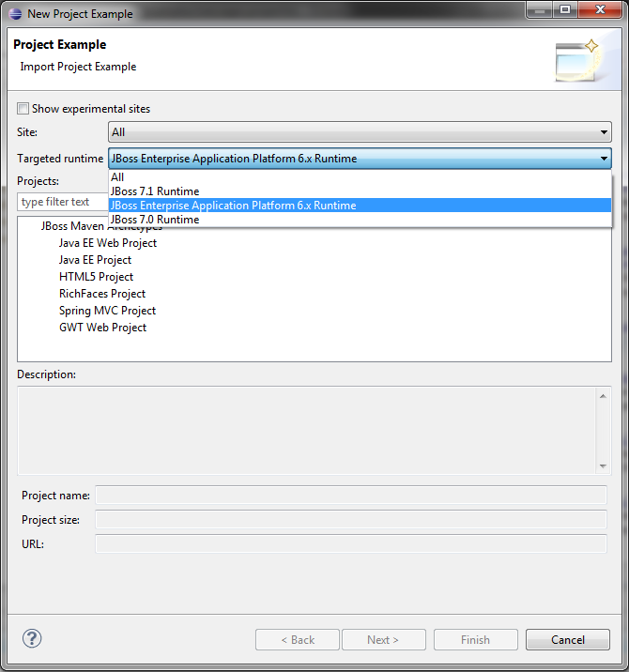
Task: Choose JBoss 7.1 Runtime option
Action: (360, 191)
